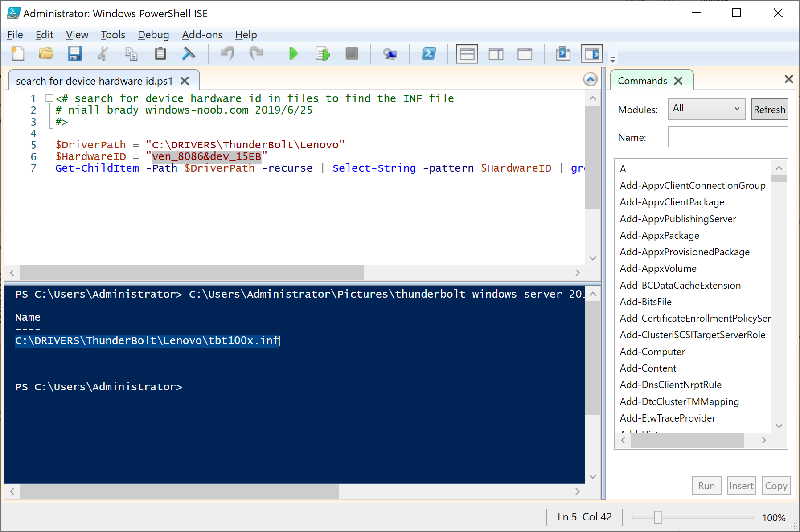Save the script with floppy disk icon

pos(74,54)
